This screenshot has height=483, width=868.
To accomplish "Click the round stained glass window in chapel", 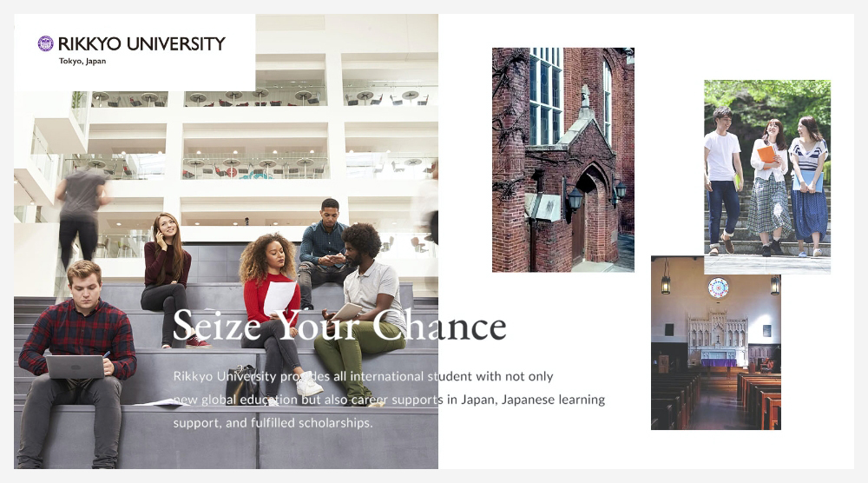I will (718, 288).
